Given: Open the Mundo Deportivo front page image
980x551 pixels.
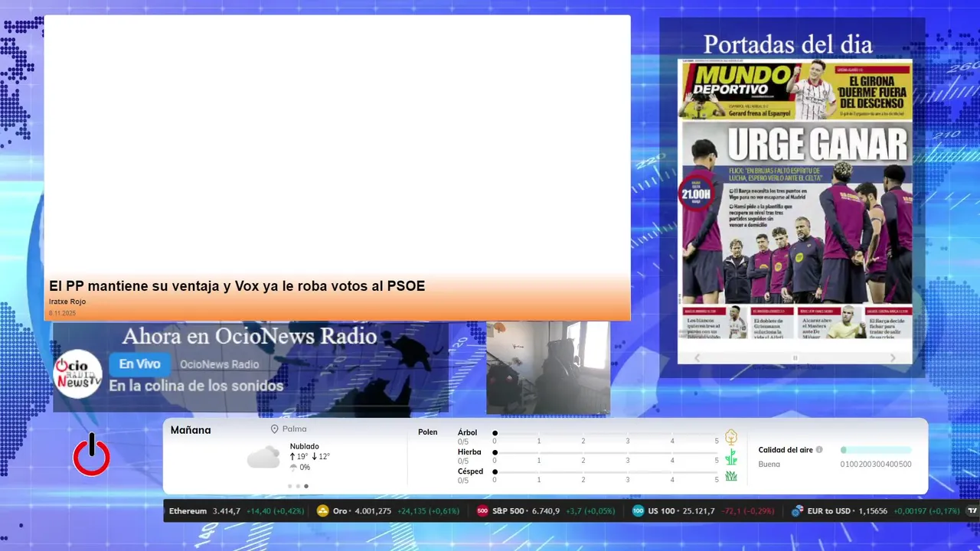Looking at the screenshot, I should [x=795, y=199].
